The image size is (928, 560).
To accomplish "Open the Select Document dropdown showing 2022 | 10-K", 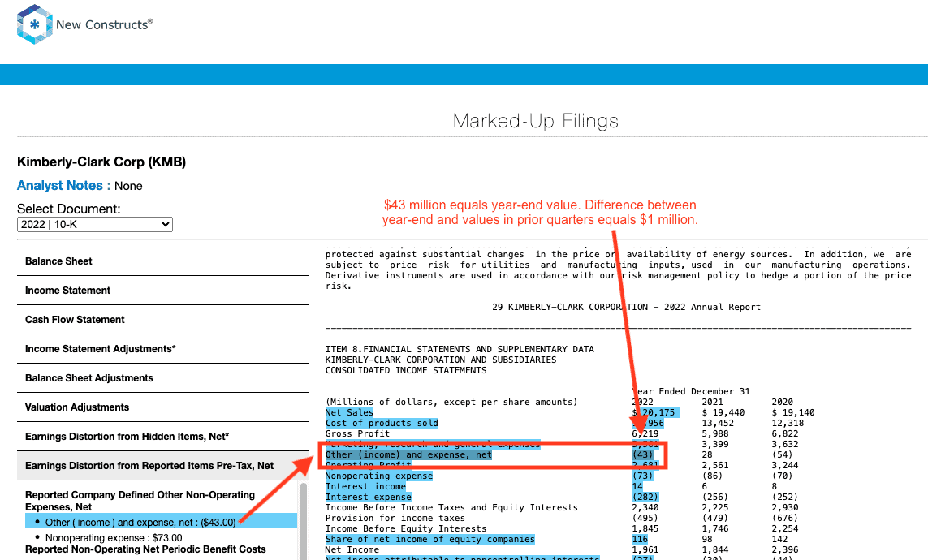I will 95,224.
